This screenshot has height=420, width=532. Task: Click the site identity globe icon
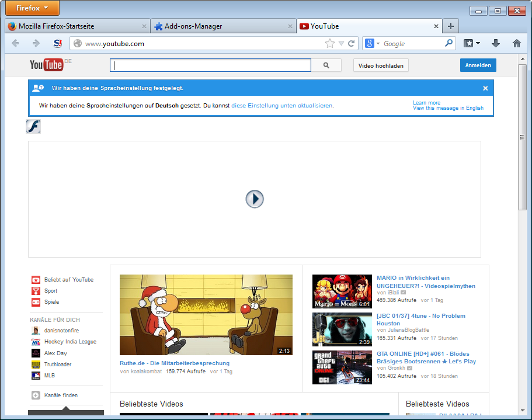[x=78, y=43]
